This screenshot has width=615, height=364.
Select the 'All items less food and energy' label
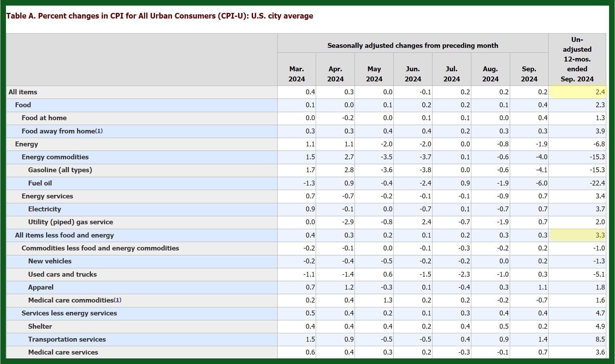(x=64, y=235)
